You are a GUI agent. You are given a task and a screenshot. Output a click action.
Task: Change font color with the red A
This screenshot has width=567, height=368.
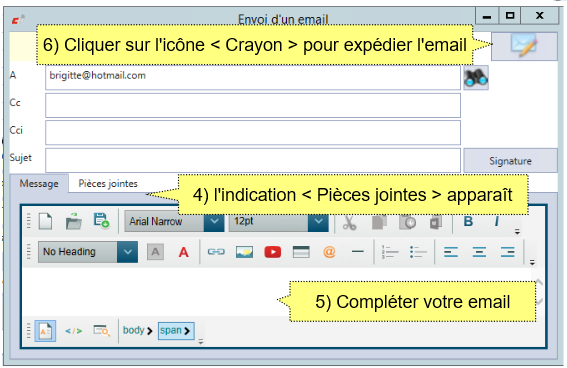[x=184, y=252]
